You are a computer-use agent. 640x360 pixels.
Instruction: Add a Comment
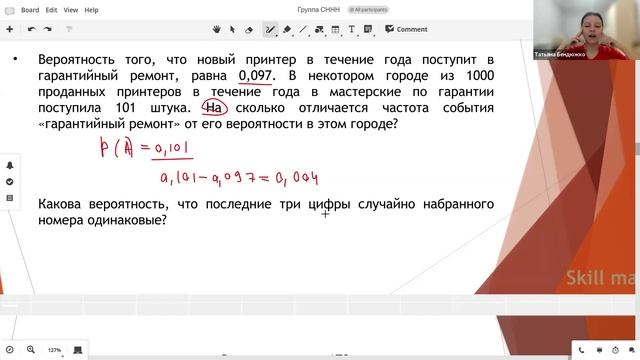pyautogui.click(x=406, y=29)
